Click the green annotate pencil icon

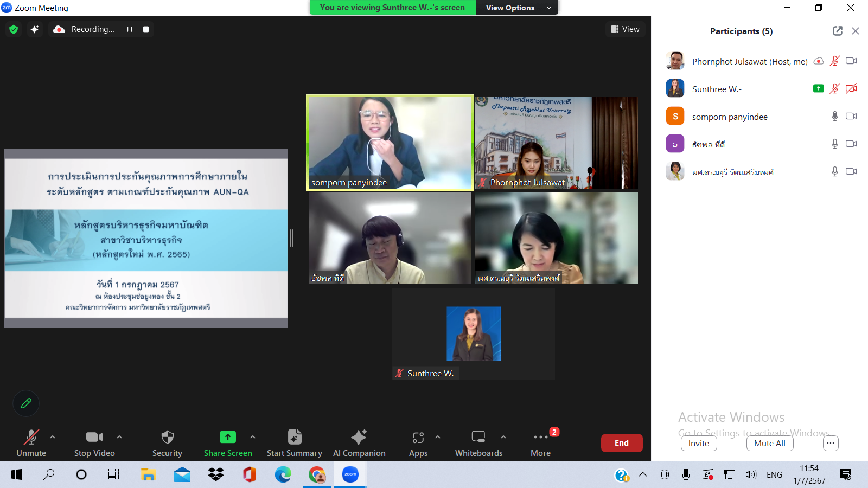pyautogui.click(x=26, y=403)
